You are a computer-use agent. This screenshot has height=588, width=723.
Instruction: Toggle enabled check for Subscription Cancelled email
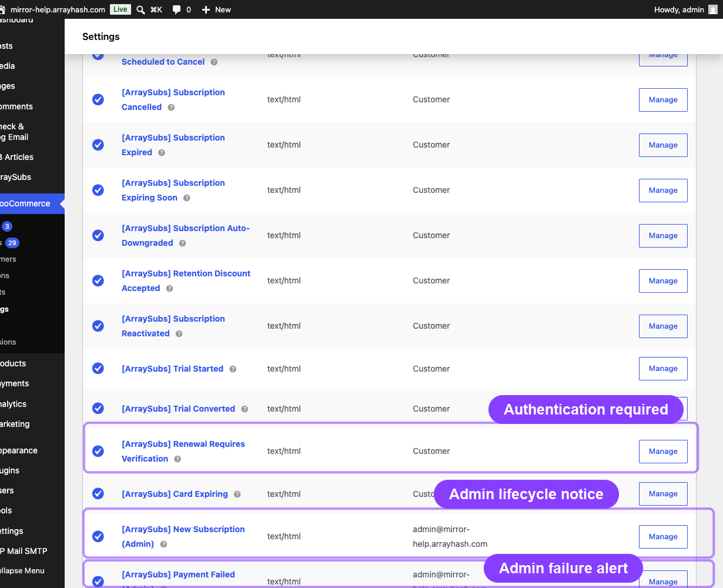coord(98,99)
